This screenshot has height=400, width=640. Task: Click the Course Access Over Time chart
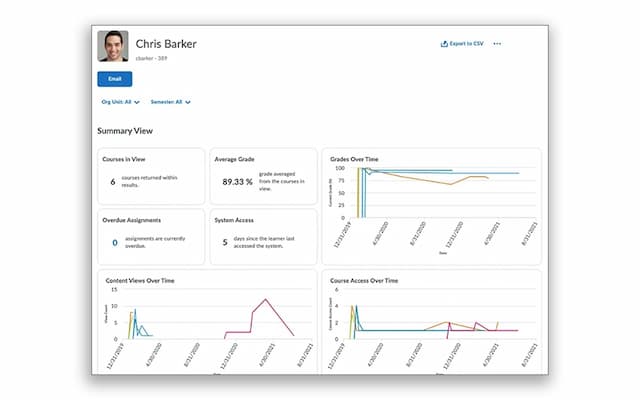click(x=430, y=320)
